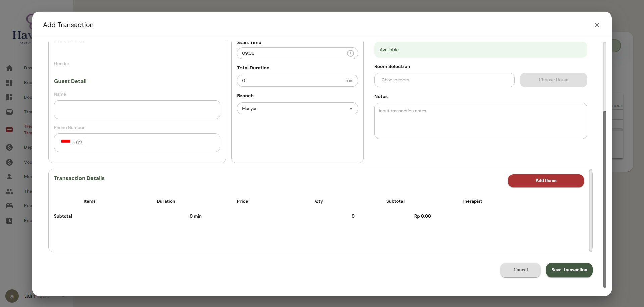
Task: Click the Guest Detail Name input field
Action: click(137, 110)
